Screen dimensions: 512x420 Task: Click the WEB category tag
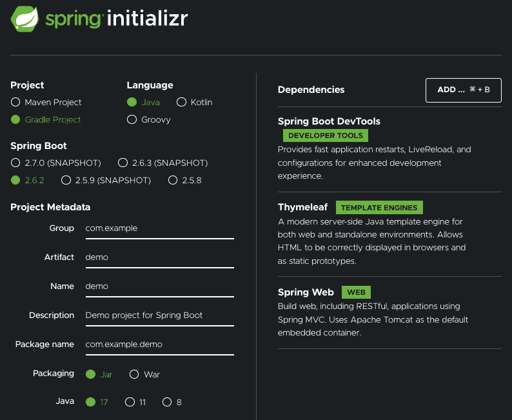click(356, 292)
